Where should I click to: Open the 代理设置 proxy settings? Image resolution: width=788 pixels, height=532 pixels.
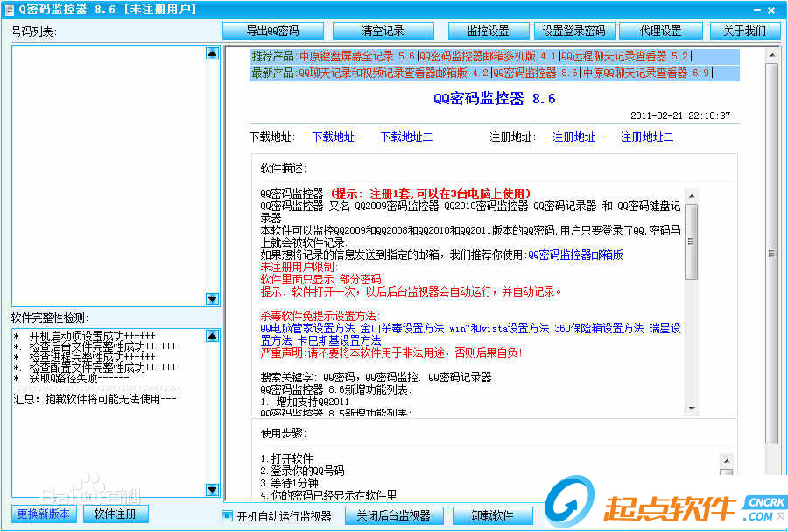(660, 29)
